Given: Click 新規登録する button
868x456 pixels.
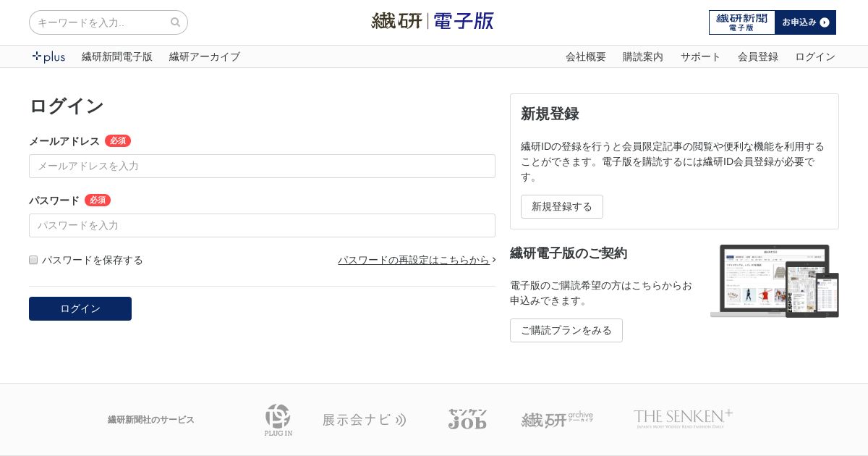Looking at the screenshot, I should 562,206.
